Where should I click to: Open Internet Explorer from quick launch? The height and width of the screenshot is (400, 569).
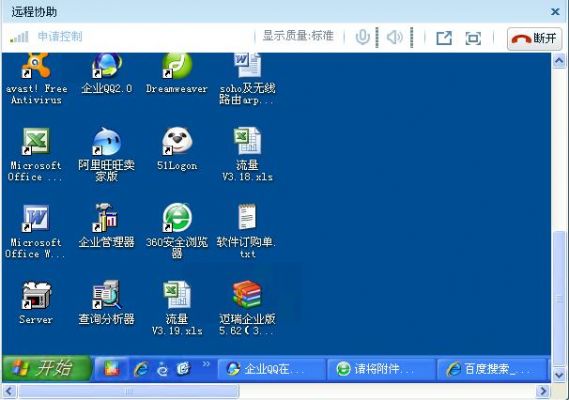141,369
